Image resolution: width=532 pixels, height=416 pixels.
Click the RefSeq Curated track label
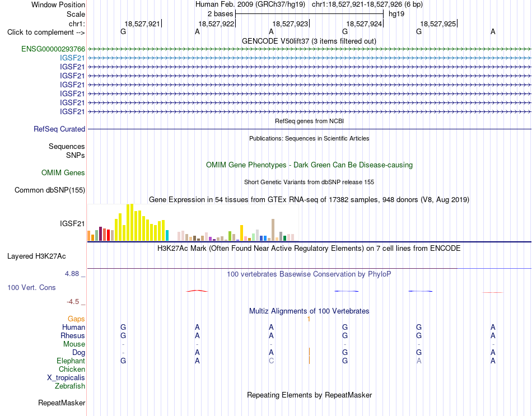tap(59, 129)
